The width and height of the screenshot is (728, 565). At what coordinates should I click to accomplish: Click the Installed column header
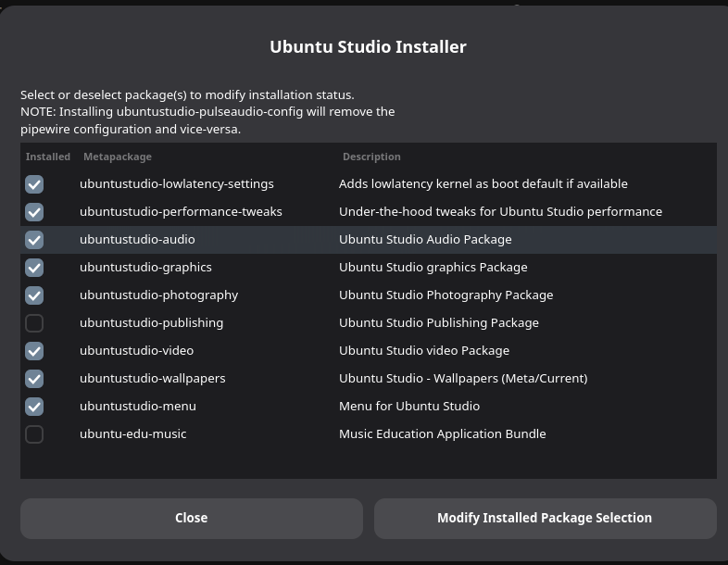point(48,157)
